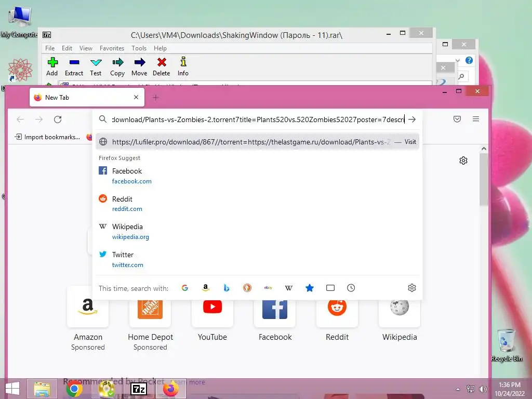Click the blue help icon in background window

(469, 60)
